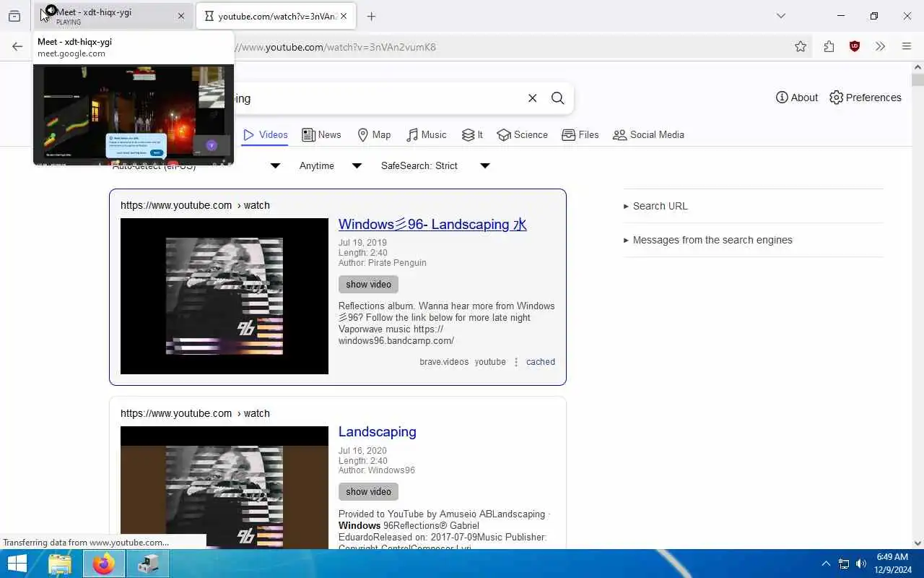Open the first result's three-dot menu
924x578 pixels.
[x=516, y=362]
